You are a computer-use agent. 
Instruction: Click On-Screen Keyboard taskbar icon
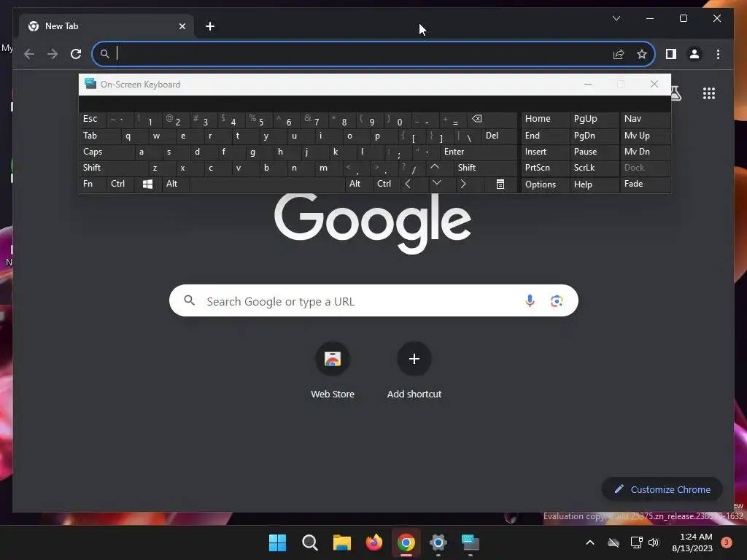471,542
